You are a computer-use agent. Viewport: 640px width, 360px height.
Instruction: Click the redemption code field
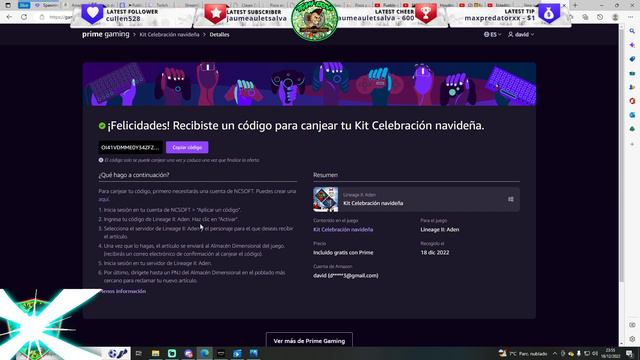131,147
